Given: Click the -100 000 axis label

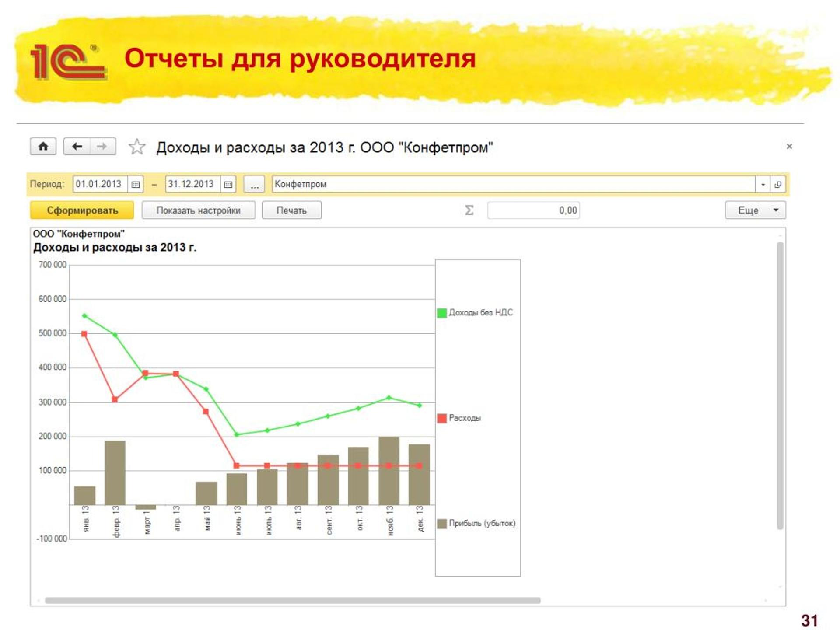Looking at the screenshot, I should [x=52, y=539].
